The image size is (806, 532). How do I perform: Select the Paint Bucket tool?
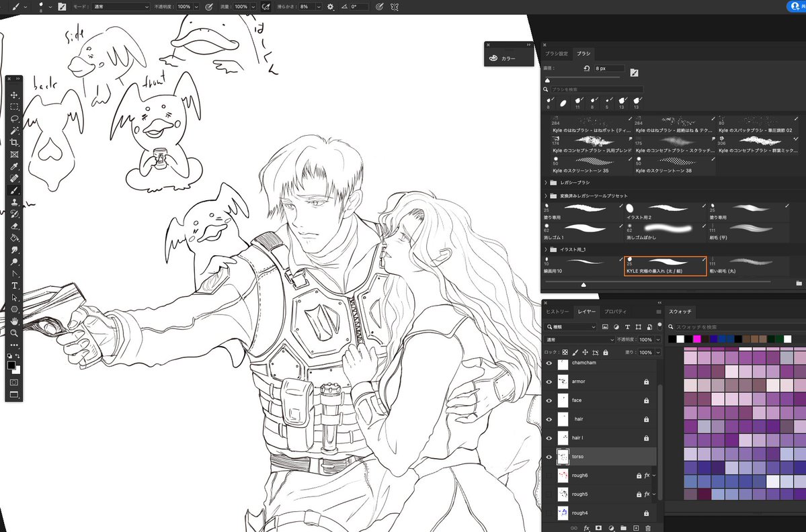[x=14, y=238]
